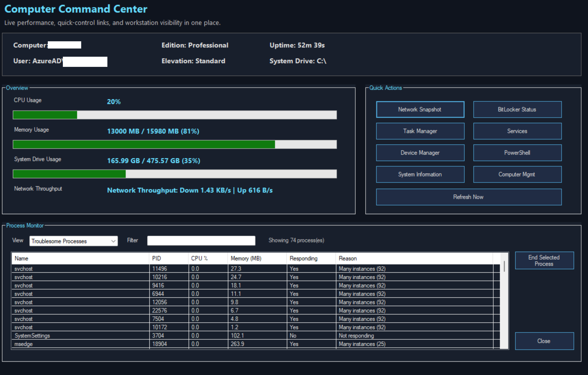The height and width of the screenshot is (375, 588).
Task: Open Device Manager
Action: pos(420,153)
